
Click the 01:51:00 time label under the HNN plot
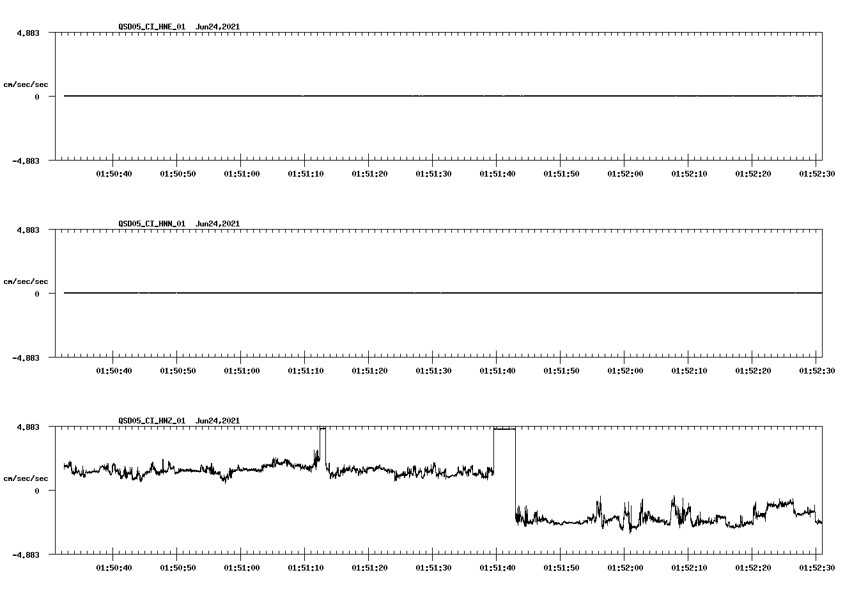[x=242, y=370]
